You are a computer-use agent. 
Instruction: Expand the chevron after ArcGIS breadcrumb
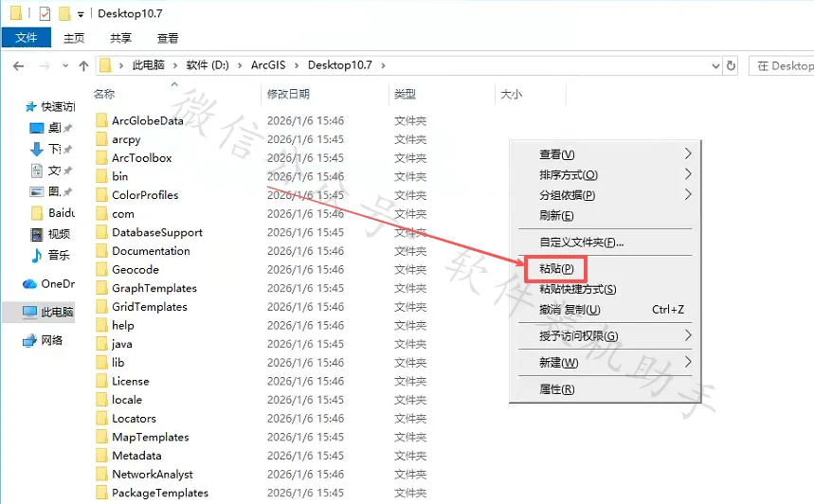(297, 65)
